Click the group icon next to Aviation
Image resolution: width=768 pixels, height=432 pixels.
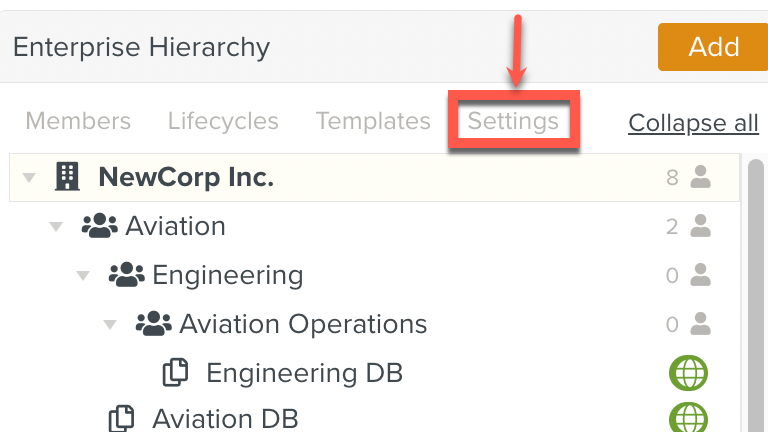point(99,227)
